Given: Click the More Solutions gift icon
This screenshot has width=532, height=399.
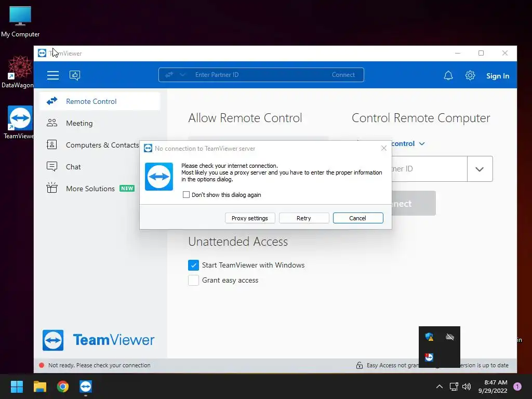Looking at the screenshot, I should point(52,188).
